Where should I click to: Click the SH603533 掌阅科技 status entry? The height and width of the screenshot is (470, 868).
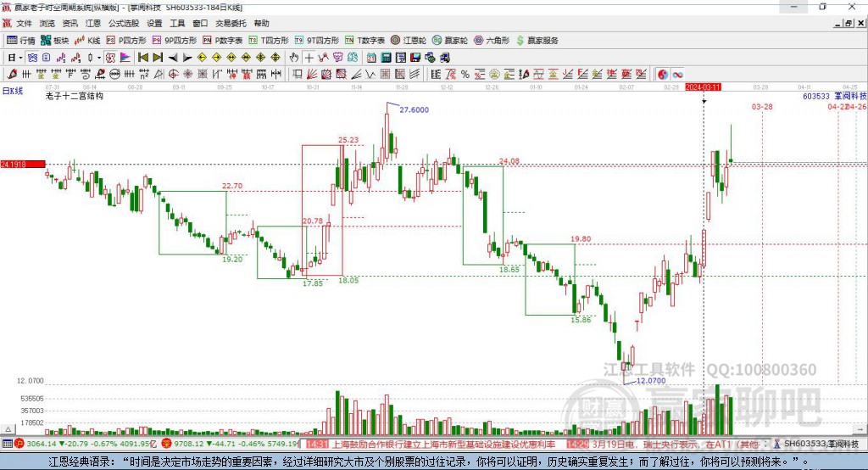pos(816,444)
